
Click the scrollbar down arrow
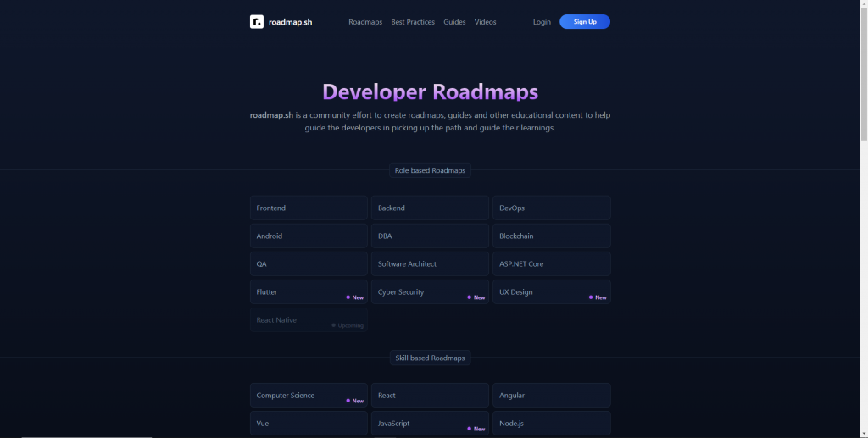pos(864,434)
